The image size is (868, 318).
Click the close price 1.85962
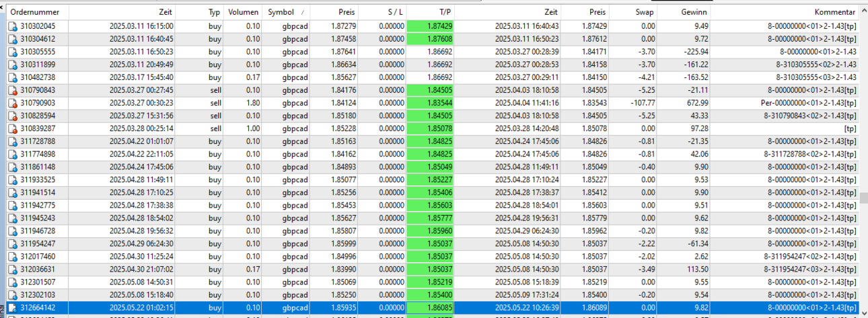click(x=593, y=231)
